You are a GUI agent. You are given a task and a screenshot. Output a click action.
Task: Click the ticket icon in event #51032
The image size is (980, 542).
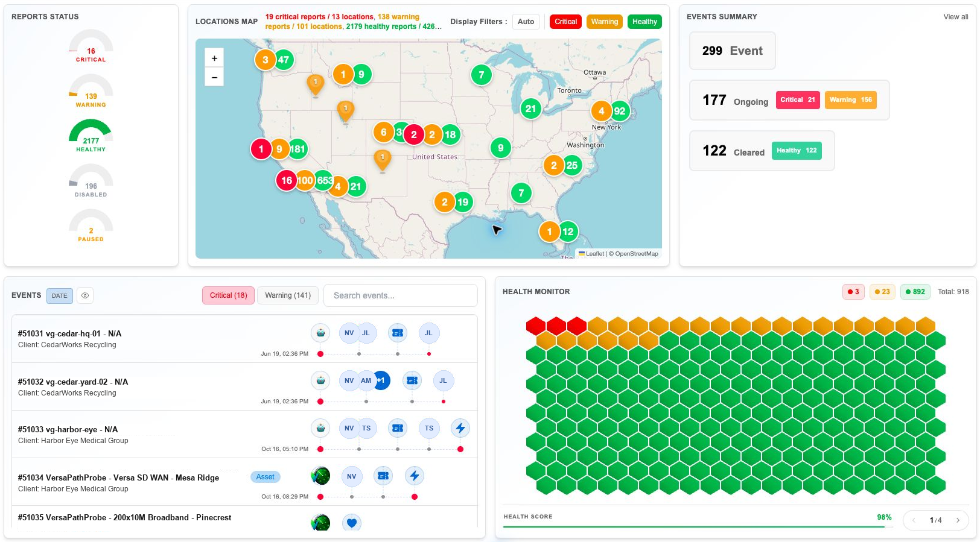click(x=412, y=380)
